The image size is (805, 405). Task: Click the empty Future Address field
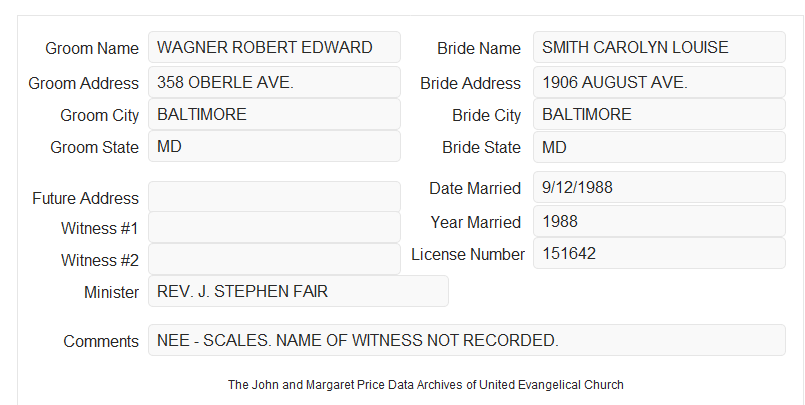[274, 197]
